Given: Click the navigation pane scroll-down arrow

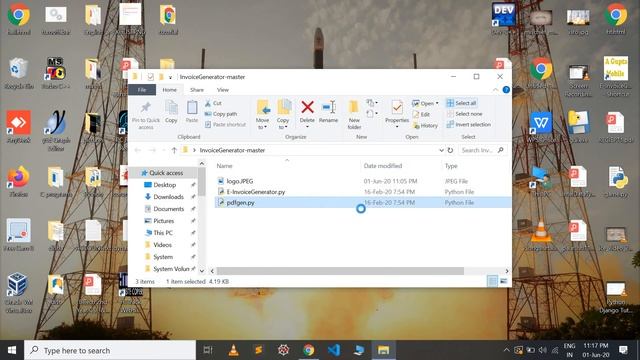Looking at the screenshot, I should (202, 271).
